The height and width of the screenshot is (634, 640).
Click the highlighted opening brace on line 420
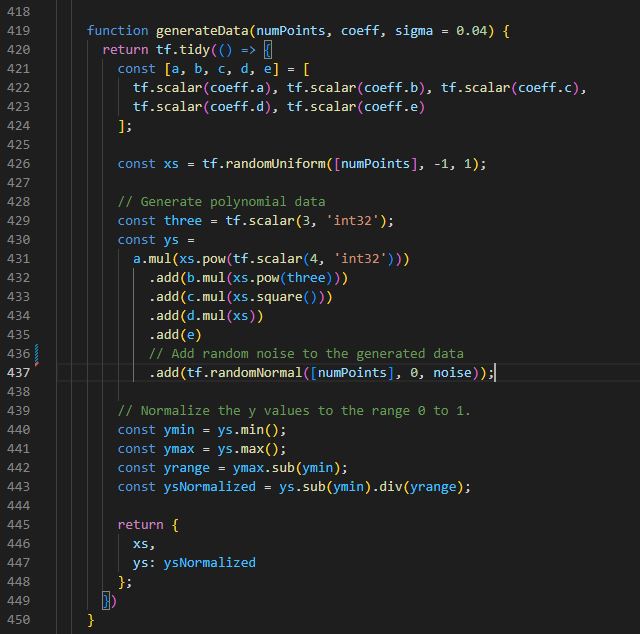268,49
